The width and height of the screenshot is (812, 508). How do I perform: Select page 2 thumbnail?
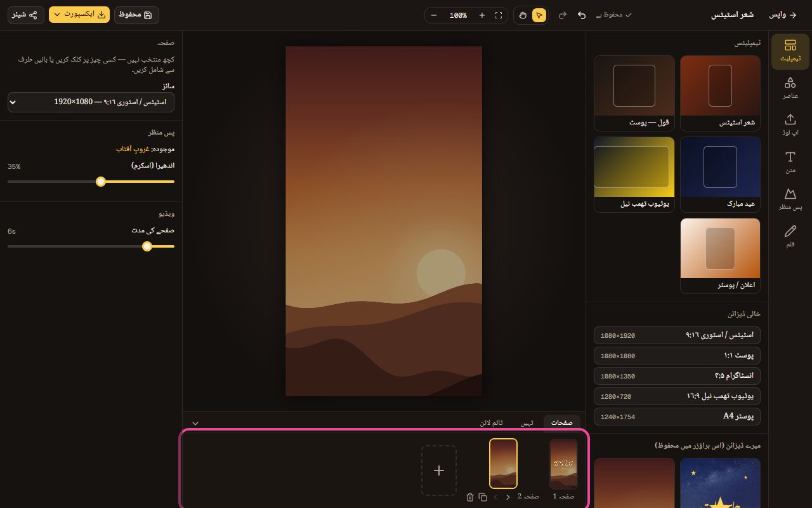[x=503, y=464]
